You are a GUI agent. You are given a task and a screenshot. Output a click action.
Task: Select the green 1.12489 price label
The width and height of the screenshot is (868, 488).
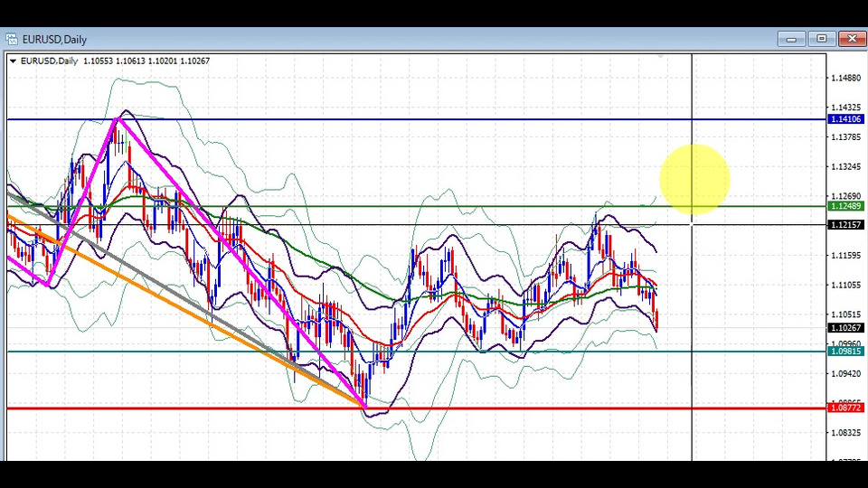845,206
